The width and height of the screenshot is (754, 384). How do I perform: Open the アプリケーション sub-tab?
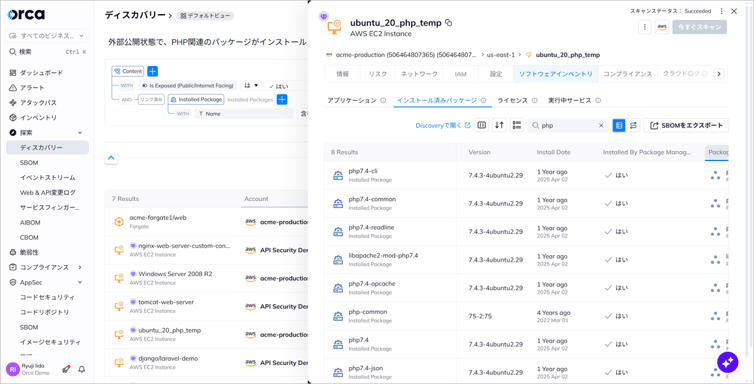click(x=352, y=100)
